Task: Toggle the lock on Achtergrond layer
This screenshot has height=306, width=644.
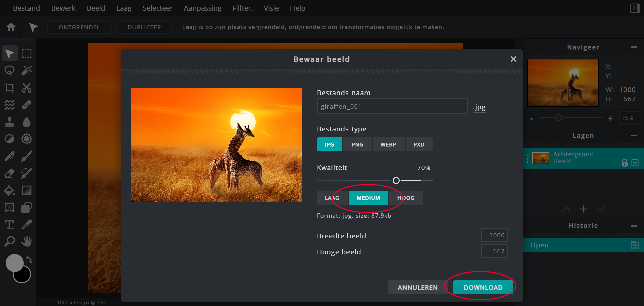Action: coord(624,163)
